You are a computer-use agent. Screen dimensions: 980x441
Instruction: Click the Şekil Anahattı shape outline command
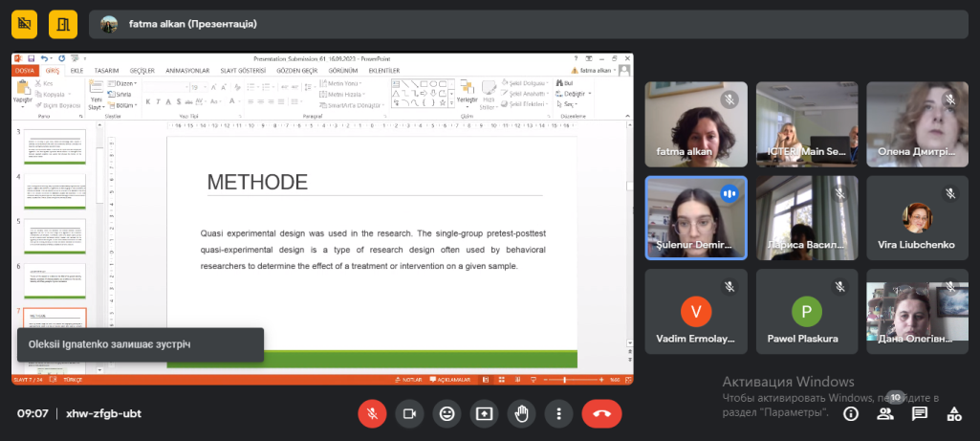click(x=525, y=94)
